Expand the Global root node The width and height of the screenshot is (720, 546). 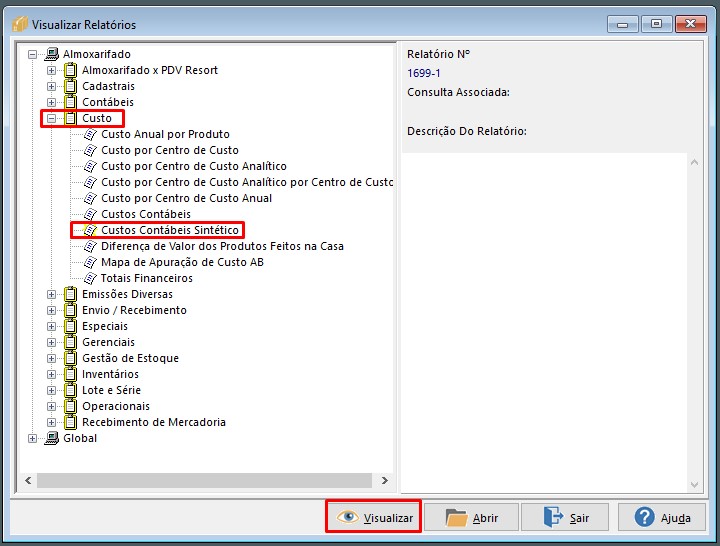(32, 439)
